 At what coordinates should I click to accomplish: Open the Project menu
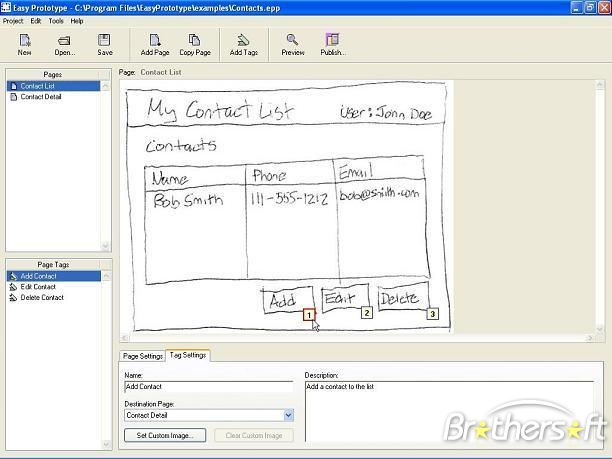coord(13,21)
